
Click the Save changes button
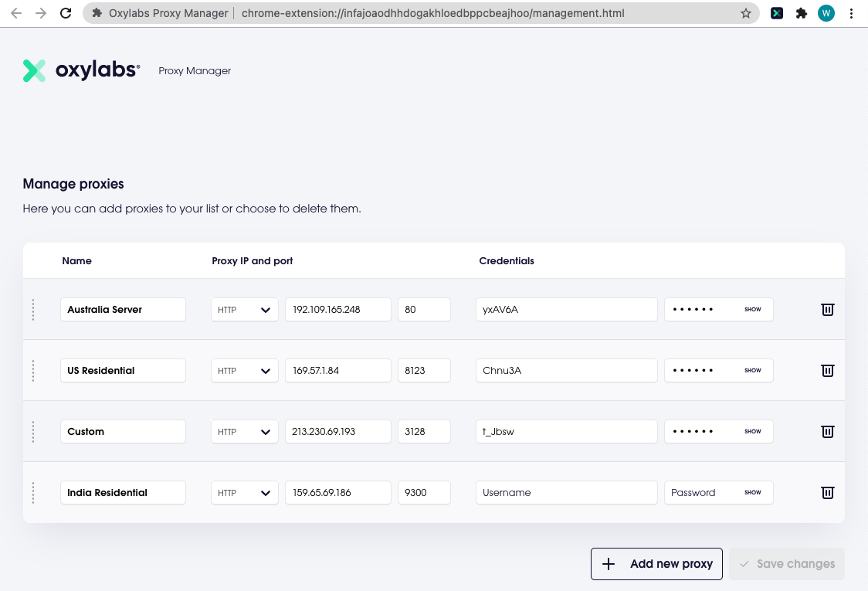(x=787, y=564)
